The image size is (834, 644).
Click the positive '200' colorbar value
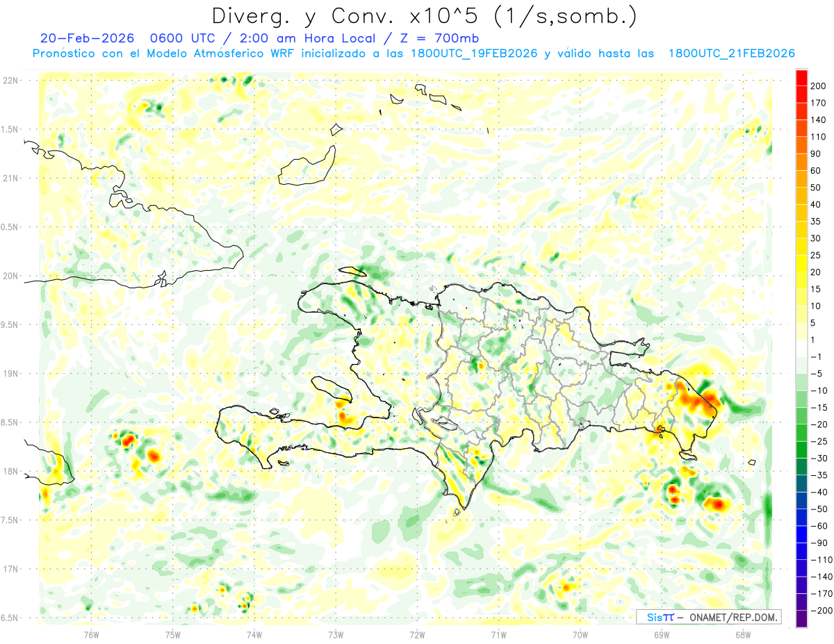(819, 85)
